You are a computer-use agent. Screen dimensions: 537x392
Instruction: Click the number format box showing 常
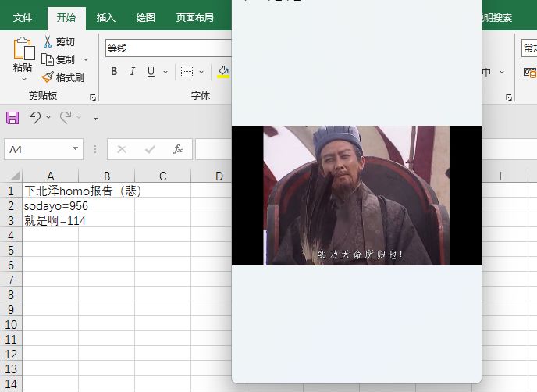point(529,48)
